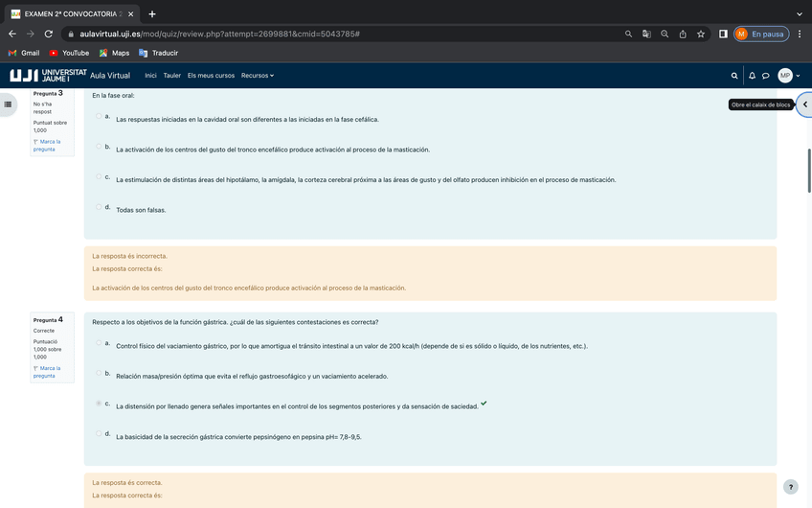This screenshot has height=508, width=812.
Task: Open Els meus cursos in the navbar
Action: pos(211,76)
